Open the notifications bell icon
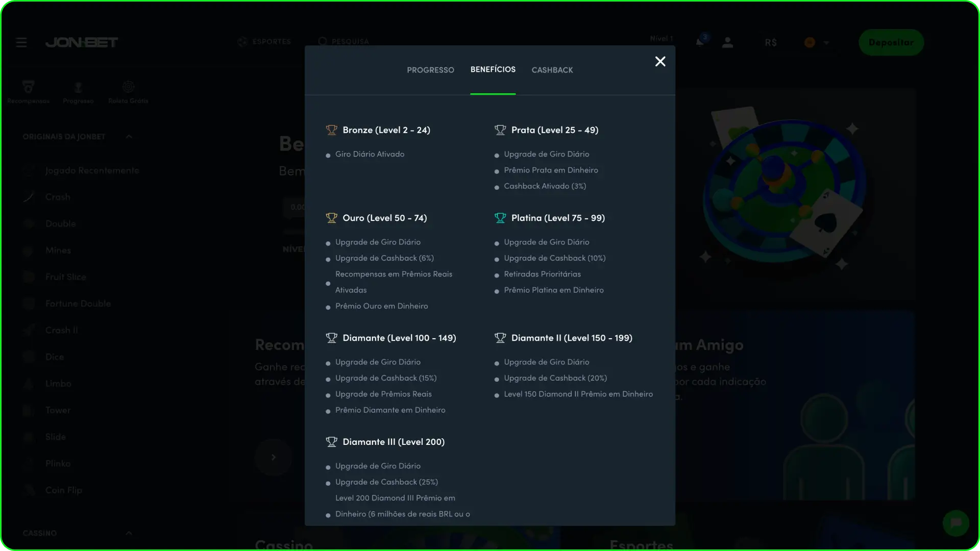The height and width of the screenshot is (551, 980). coord(701,41)
